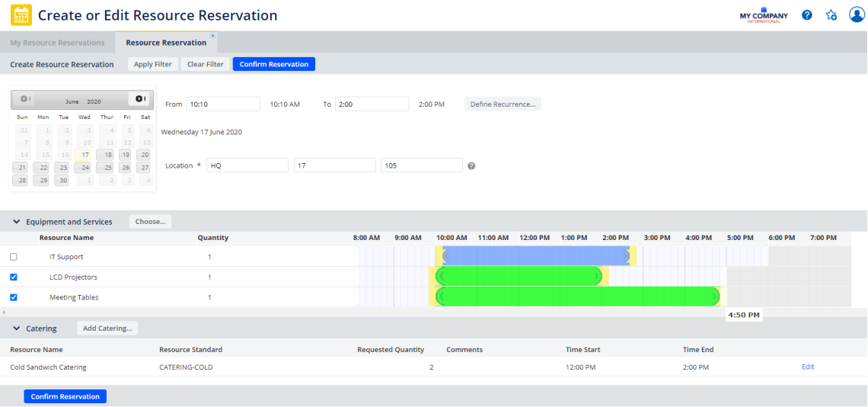Select June 24 in the calendar
The width and height of the screenshot is (868, 407).
[x=84, y=168]
